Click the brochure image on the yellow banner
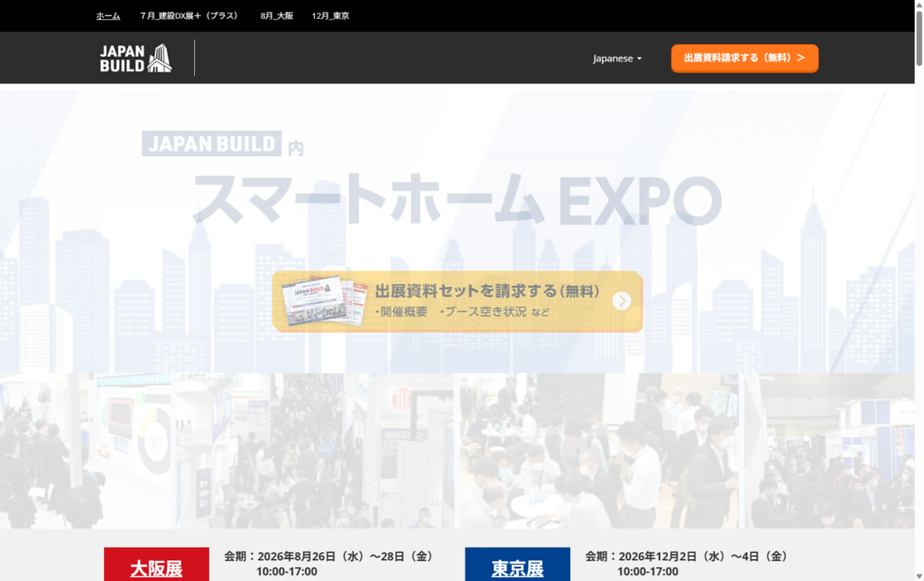Screen dimensions: 924x581 323,301
